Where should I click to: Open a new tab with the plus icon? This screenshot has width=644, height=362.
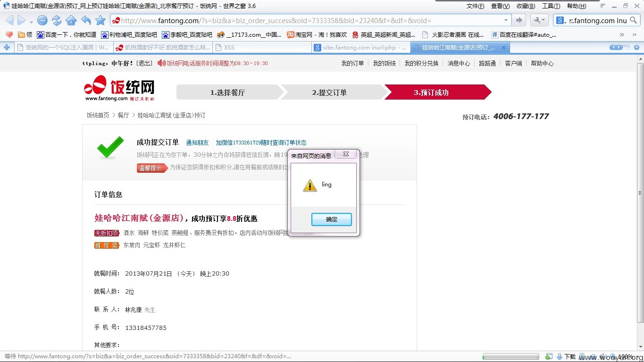point(7,48)
